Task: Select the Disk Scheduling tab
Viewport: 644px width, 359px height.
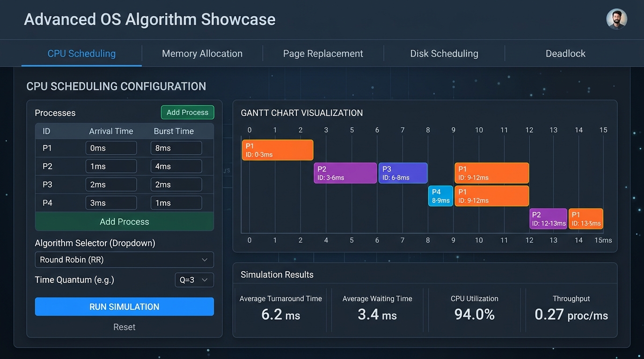Action: click(x=444, y=54)
